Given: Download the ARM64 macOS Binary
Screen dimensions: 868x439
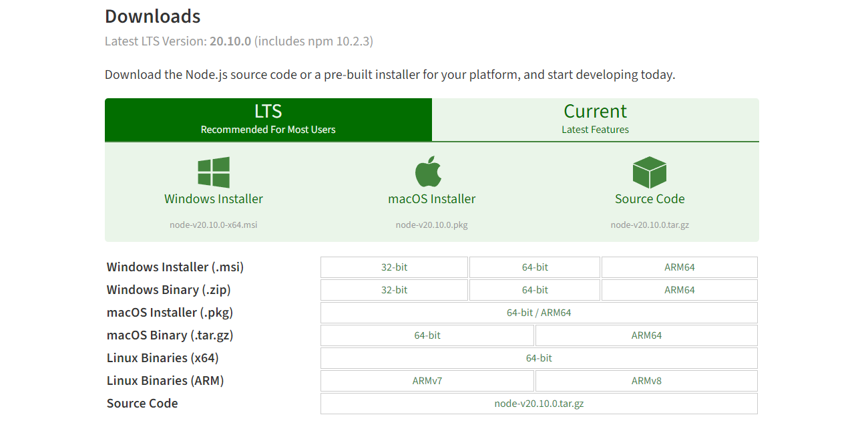Looking at the screenshot, I should [646, 335].
